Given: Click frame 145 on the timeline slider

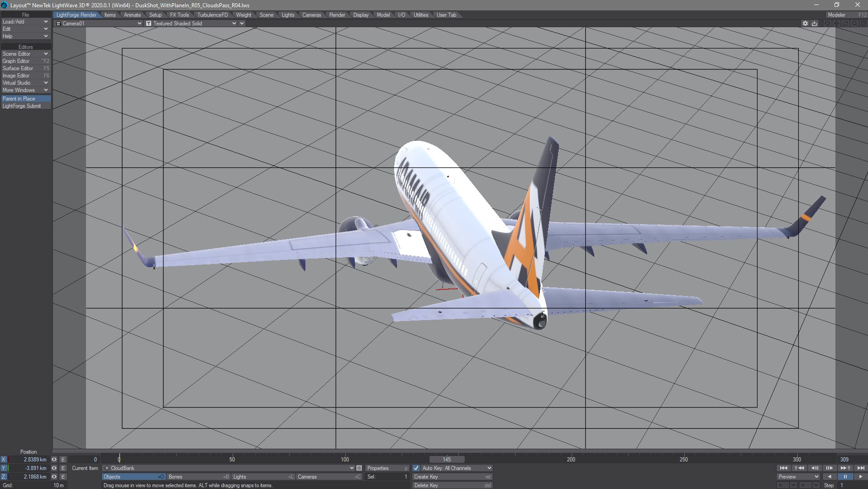Looking at the screenshot, I should coord(447,459).
